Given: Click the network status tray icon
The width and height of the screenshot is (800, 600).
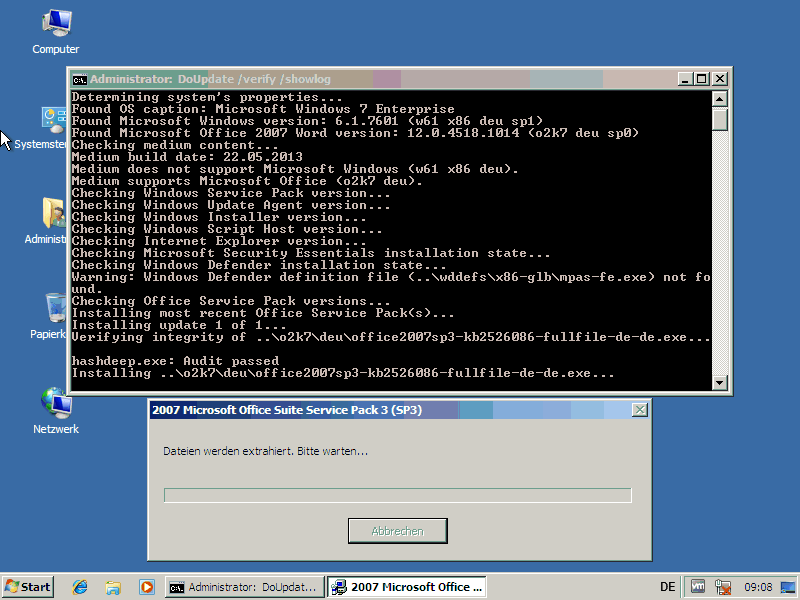Looking at the screenshot, I should click(723, 587).
